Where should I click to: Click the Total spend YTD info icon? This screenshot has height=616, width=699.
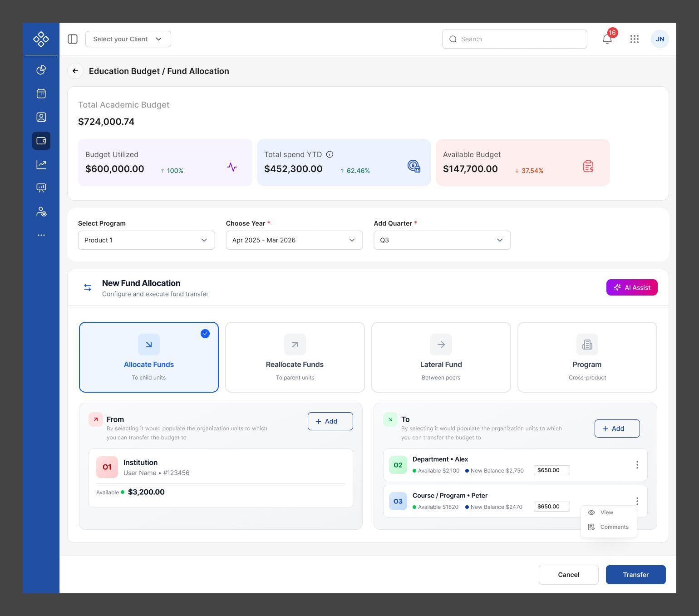pos(330,154)
